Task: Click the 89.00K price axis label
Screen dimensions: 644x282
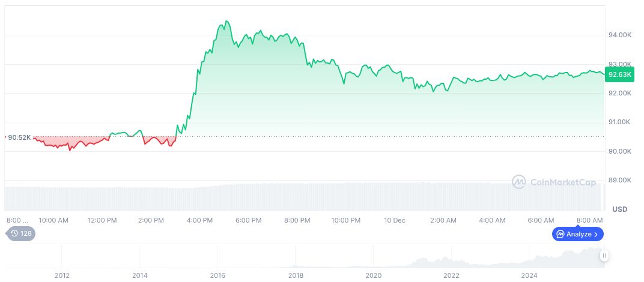Action: (620, 180)
